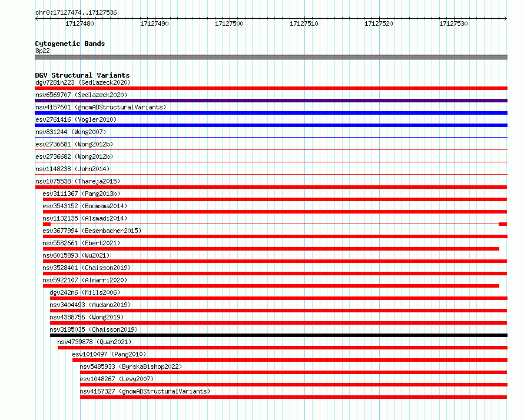Click right red block of nsv1132135 feature
This screenshot has height=420, width=524.
[503, 224]
